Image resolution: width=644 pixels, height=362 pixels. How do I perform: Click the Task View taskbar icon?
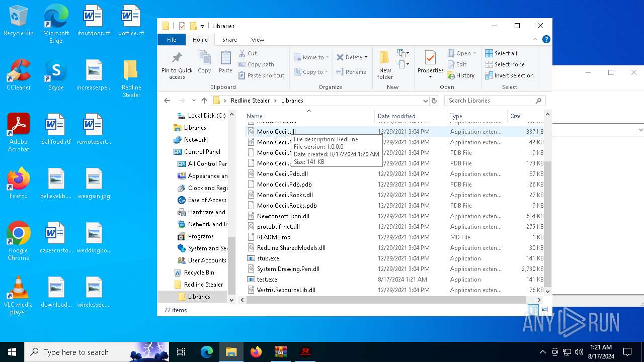point(181,352)
